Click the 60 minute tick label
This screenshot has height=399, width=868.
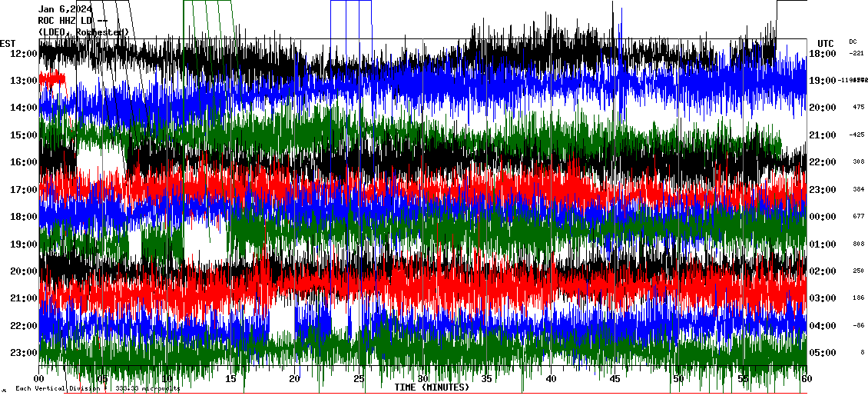click(x=806, y=379)
